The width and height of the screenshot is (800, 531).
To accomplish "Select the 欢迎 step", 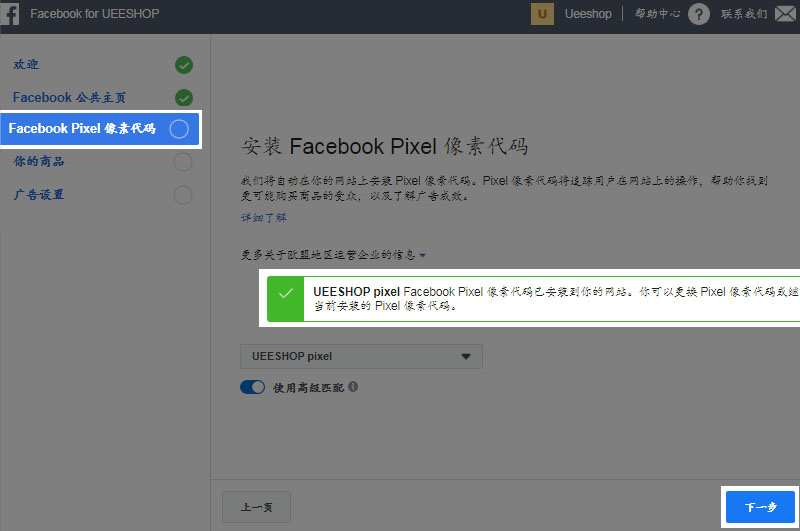I will (26, 64).
